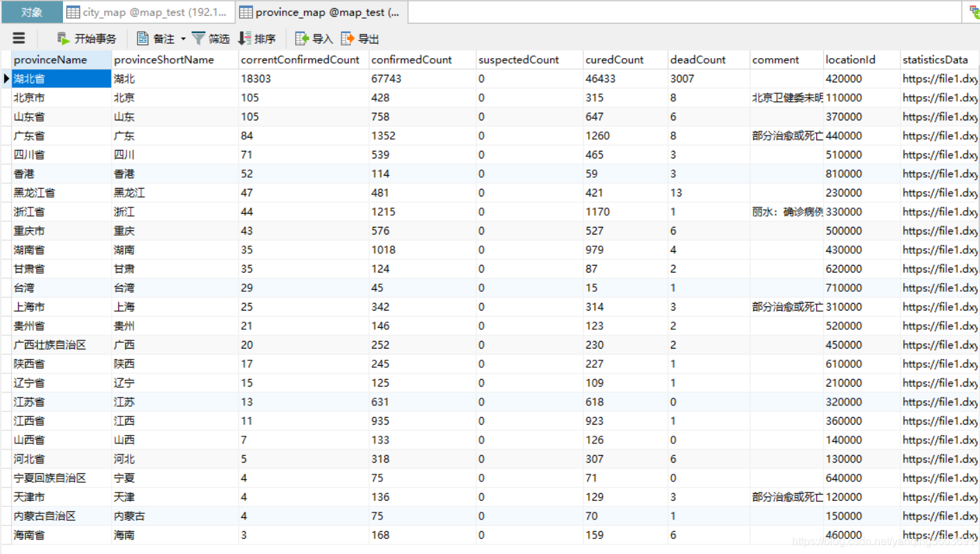Click the 台湾 provinceShortName cell
The height and width of the screenshot is (554, 980).
pyautogui.click(x=175, y=288)
